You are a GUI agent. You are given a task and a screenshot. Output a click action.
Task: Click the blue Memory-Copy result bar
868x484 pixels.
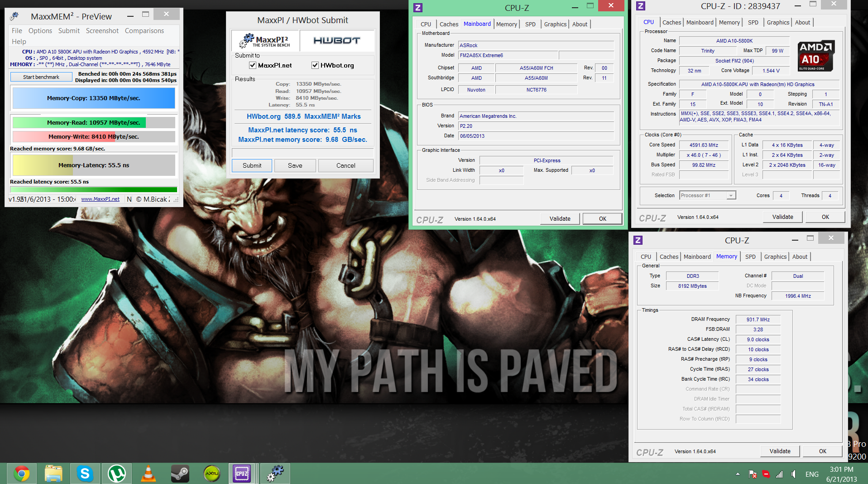pyautogui.click(x=94, y=98)
